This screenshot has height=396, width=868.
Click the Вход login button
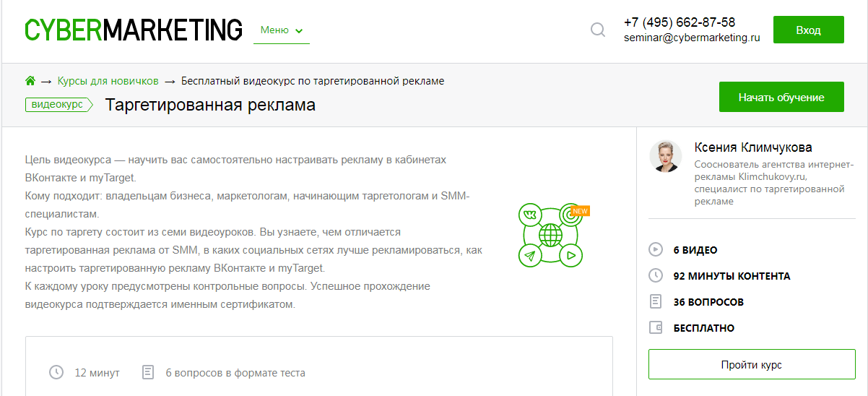(808, 30)
